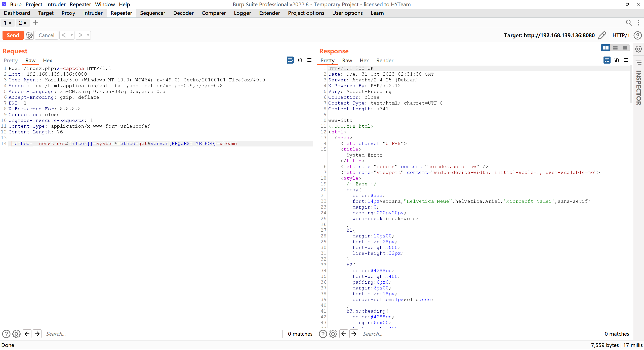
Task: Open the Response search help icon
Action: [323, 334]
